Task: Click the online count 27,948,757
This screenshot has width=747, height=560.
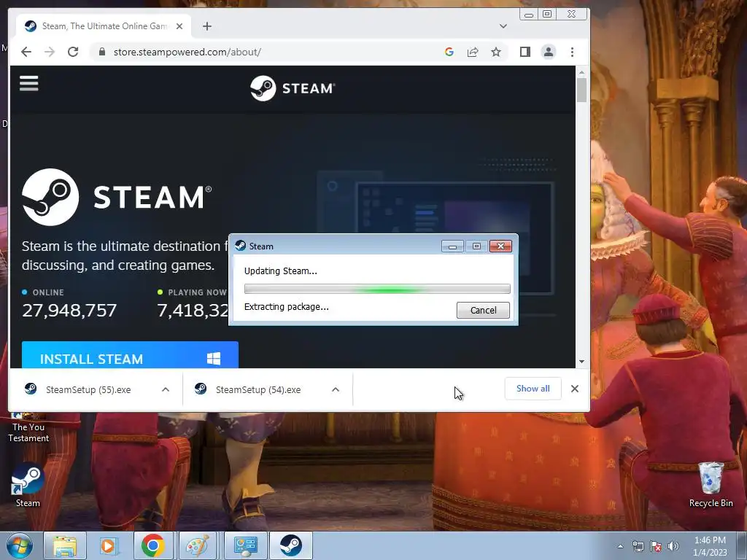Action: click(x=69, y=311)
